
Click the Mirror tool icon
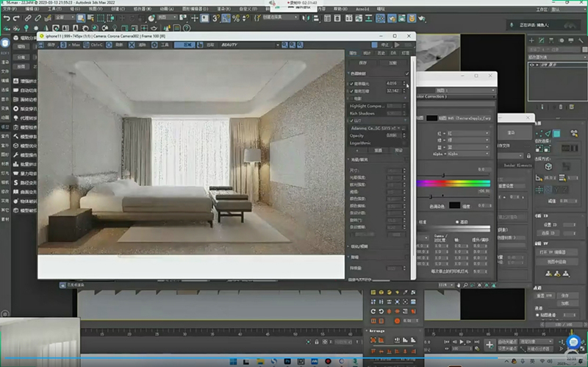coord(306,18)
